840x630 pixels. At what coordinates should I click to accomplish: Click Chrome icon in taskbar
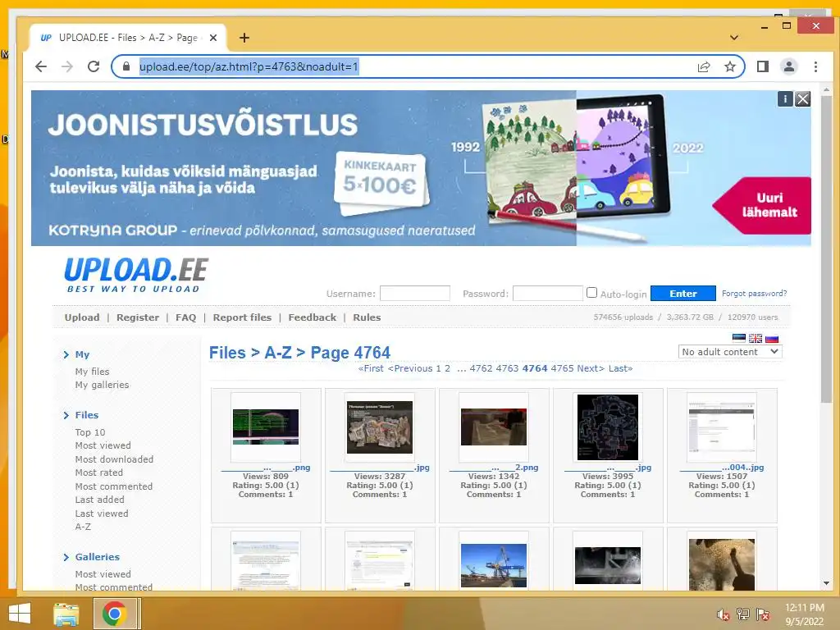(x=114, y=614)
